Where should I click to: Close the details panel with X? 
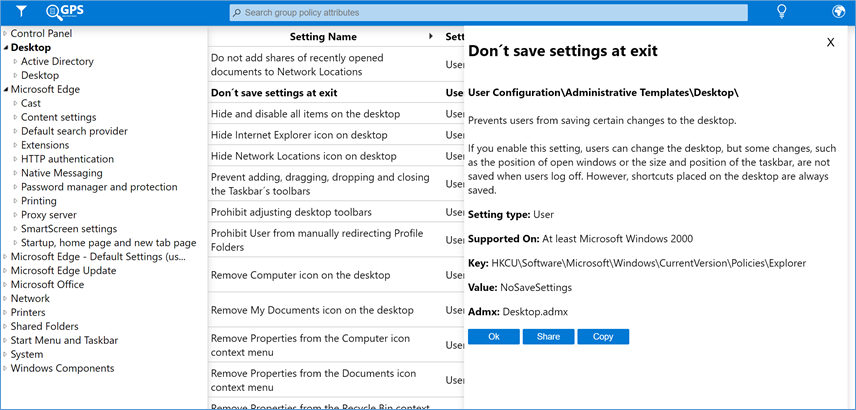(830, 43)
